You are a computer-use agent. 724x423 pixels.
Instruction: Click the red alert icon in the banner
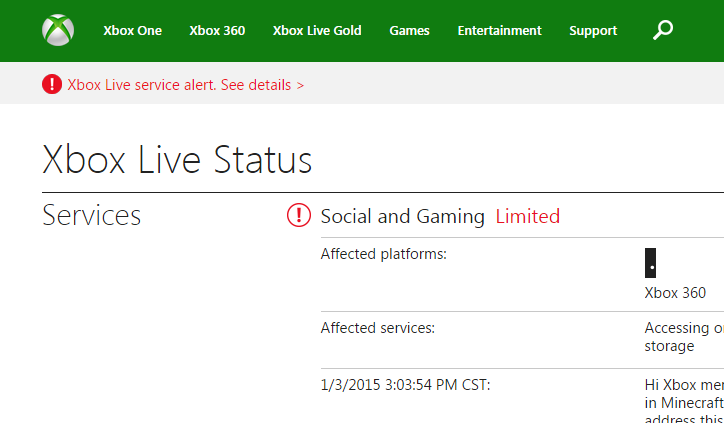click(x=52, y=85)
